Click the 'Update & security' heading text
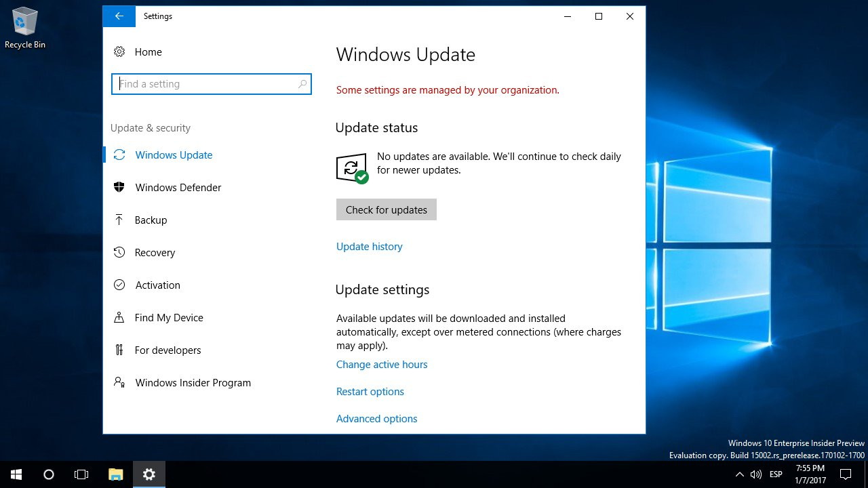This screenshot has width=868, height=488. click(151, 128)
